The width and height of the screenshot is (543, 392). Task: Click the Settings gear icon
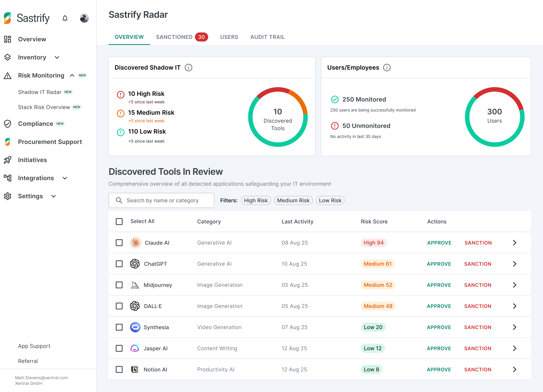[8, 196]
